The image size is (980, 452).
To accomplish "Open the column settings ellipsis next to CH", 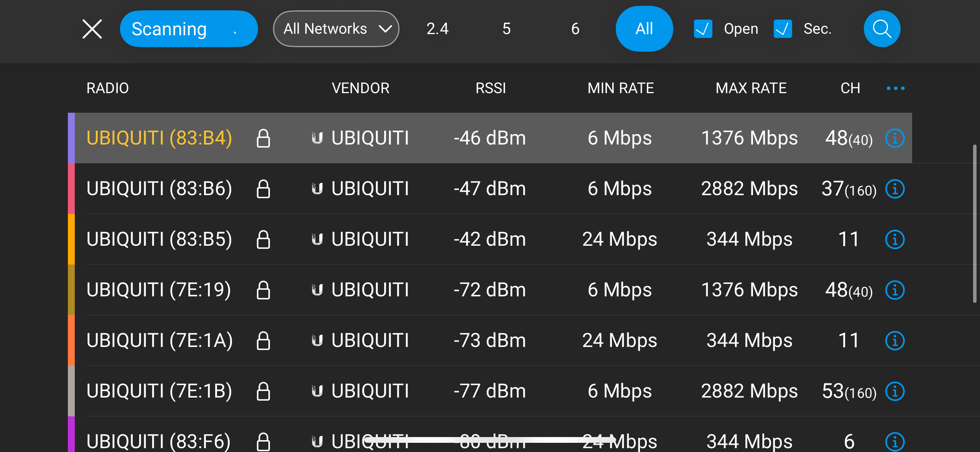I will (895, 88).
